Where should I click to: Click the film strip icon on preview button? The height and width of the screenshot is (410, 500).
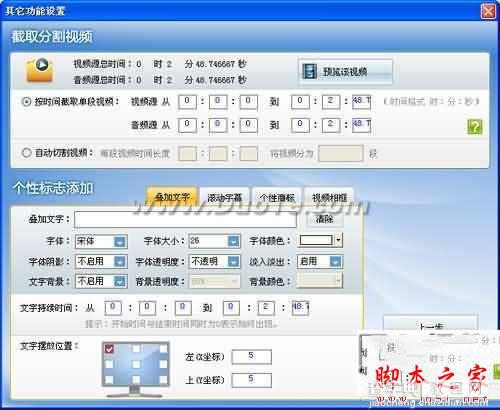point(309,71)
